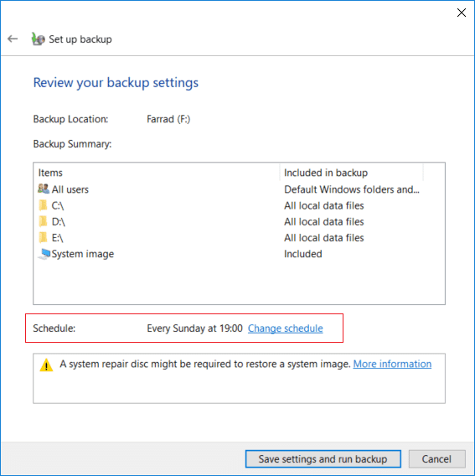The width and height of the screenshot is (475, 476).
Task: Click the 'Review your backup settings' heading
Action: click(116, 83)
